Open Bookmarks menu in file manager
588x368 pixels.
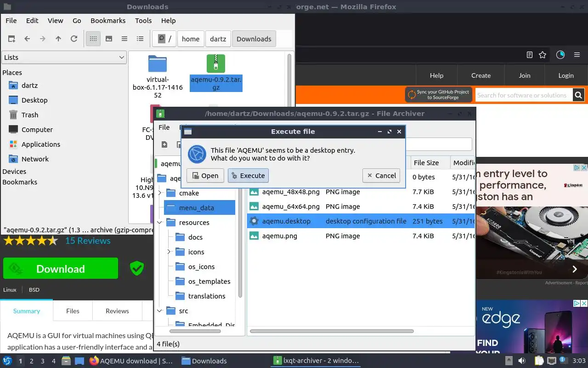pos(108,21)
